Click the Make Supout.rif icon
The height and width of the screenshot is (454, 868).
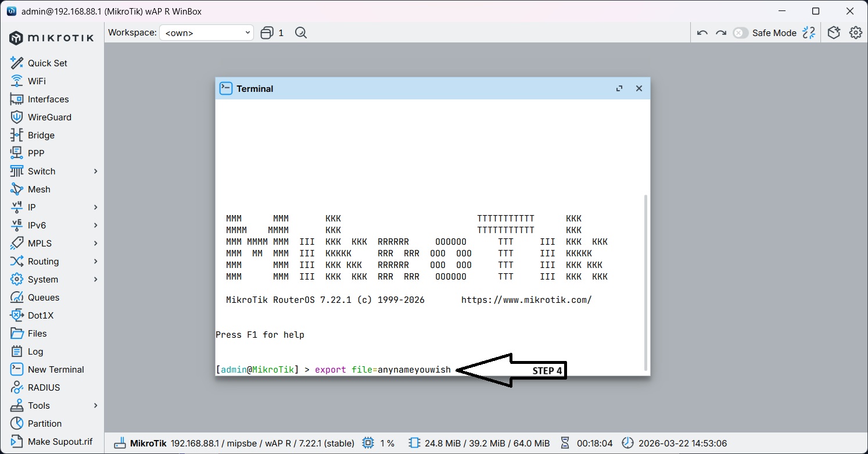[x=17, y=441]
